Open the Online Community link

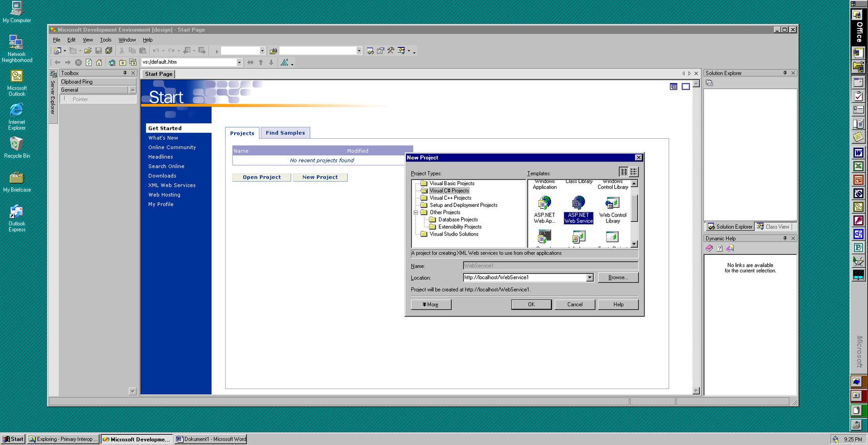click(x=172, y=147)
